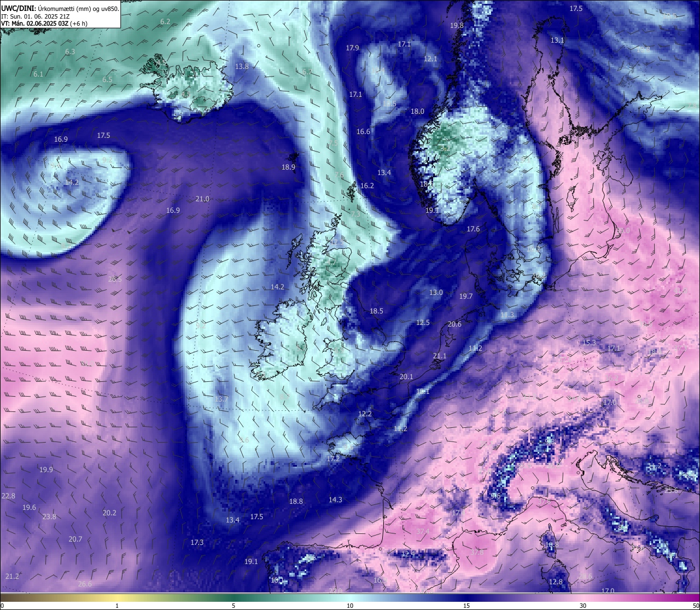Click the 37.4 value label
The image size is (700, 610).
click(422, 532)
